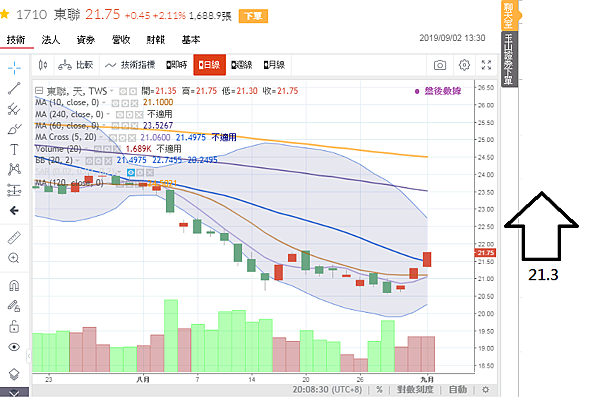Select the brush drawing tool

click(14, 129)
